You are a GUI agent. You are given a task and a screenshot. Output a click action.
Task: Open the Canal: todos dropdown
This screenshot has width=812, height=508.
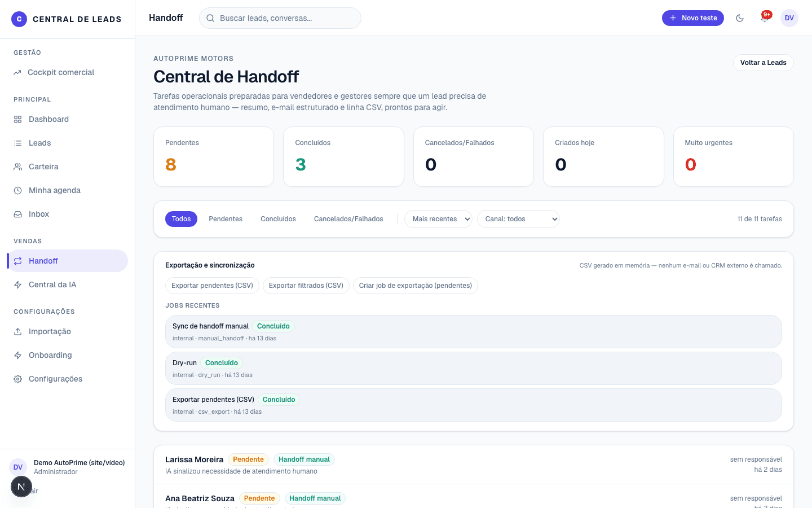pos(518,219)
